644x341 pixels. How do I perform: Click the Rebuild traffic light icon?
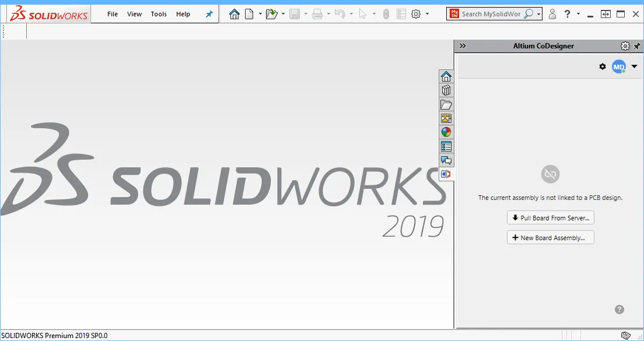(386, 15)
